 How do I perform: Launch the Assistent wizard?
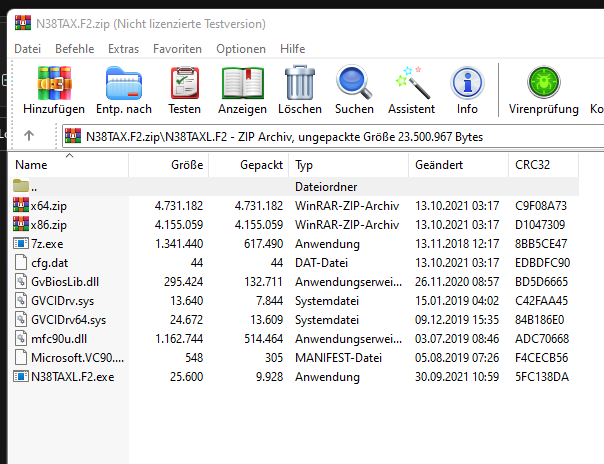point(412,82)
